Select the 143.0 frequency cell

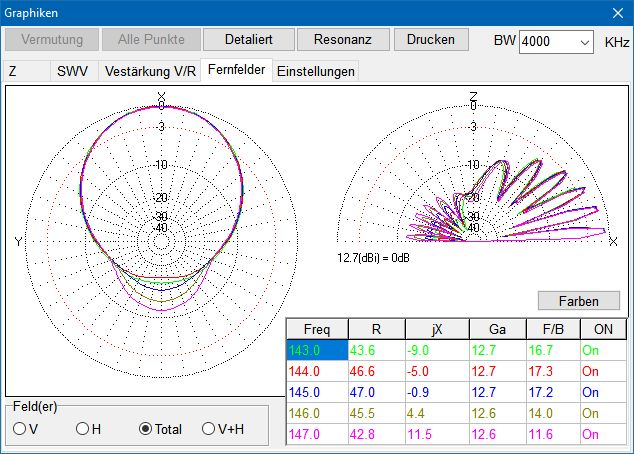coord(317,350)
